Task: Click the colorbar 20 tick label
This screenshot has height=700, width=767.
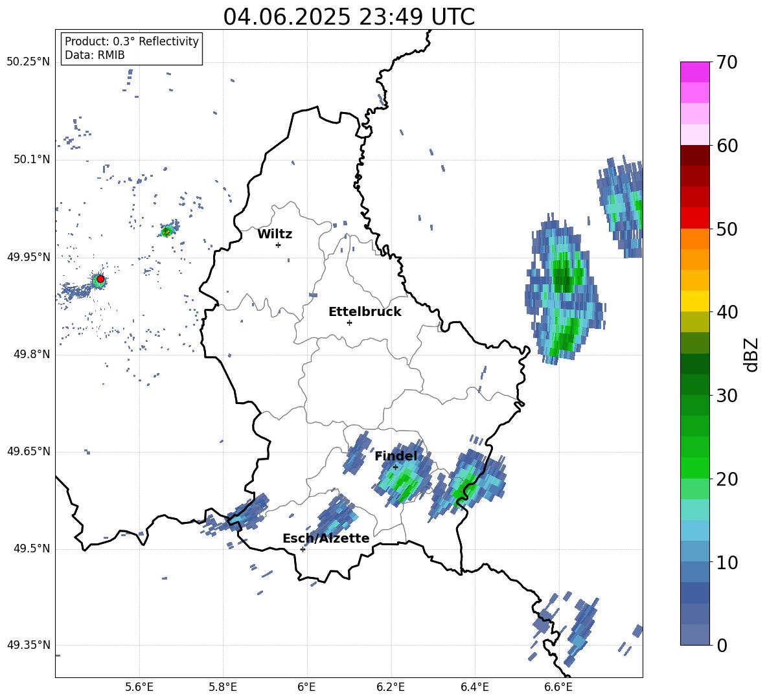Action: (727, 479)
